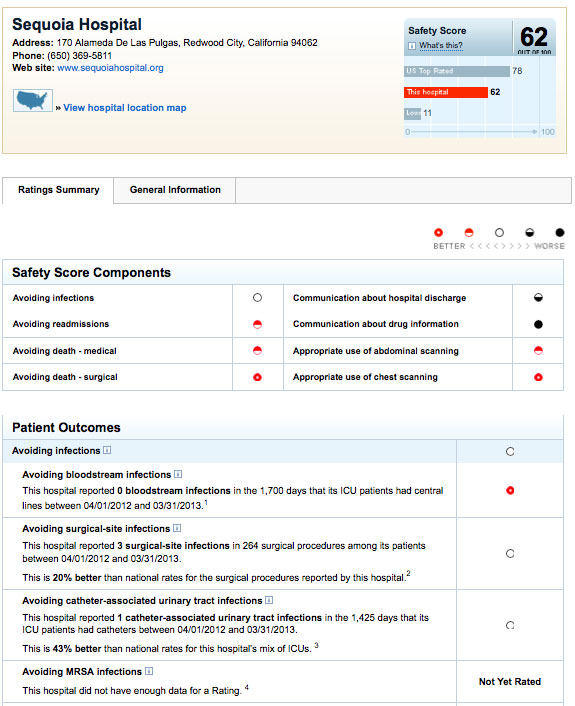Click the 43% better text
575x706 pixels.
click(77, 648)
